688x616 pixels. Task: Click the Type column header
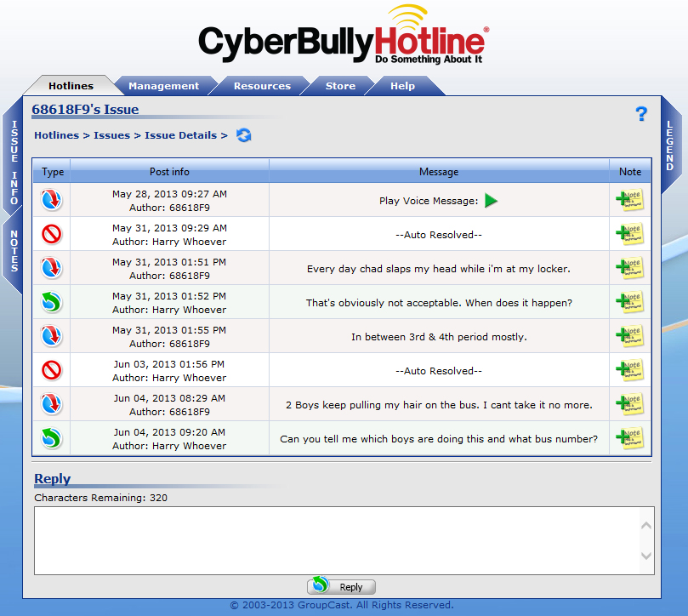(53, 172)
